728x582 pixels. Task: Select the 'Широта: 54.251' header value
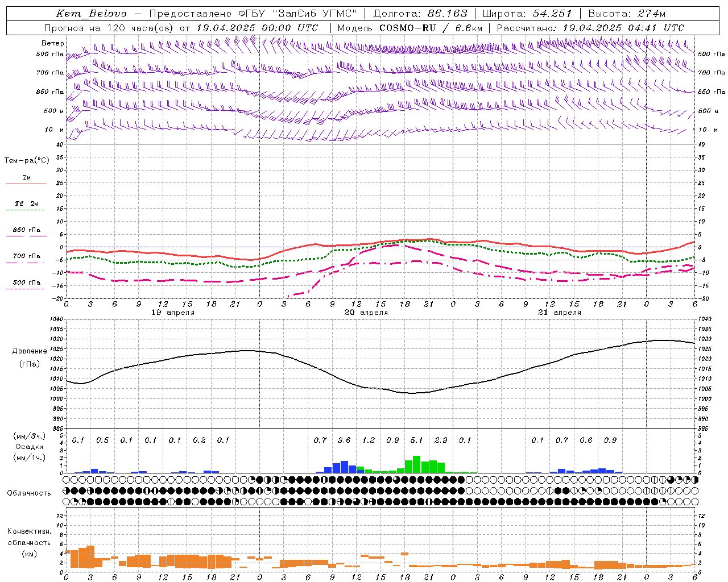point(527,14)
